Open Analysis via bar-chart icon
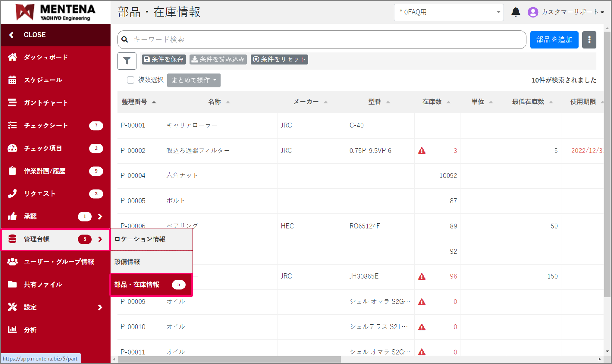Viewport: 612px width, 364px height. click(12, 330)
